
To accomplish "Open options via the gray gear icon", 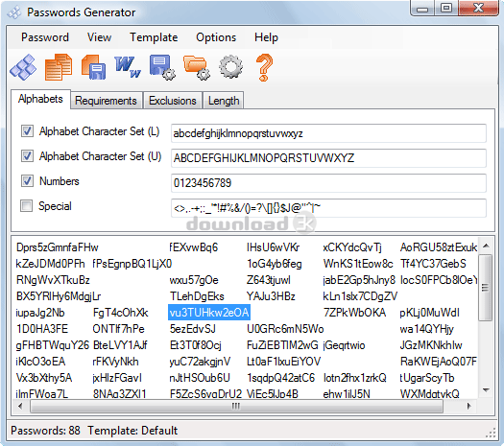I will [230, 66].
